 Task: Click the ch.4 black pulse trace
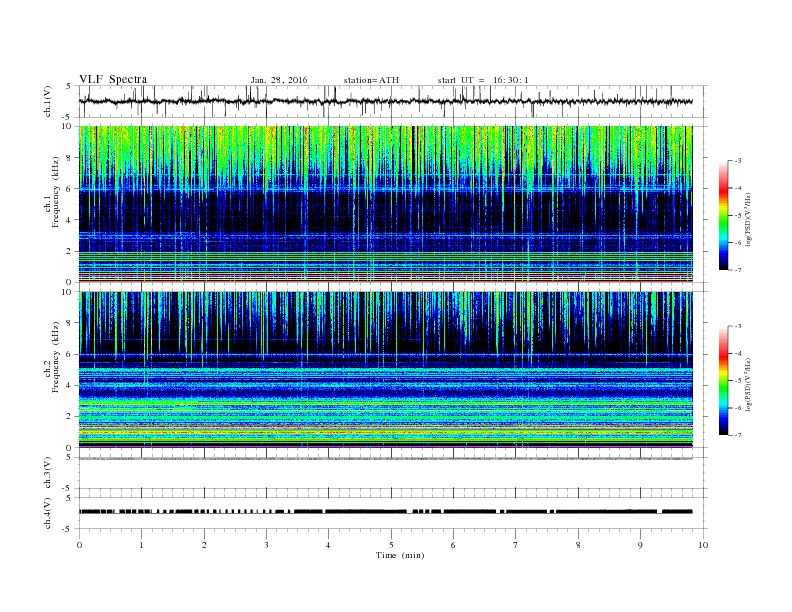(x=385, y=512)
